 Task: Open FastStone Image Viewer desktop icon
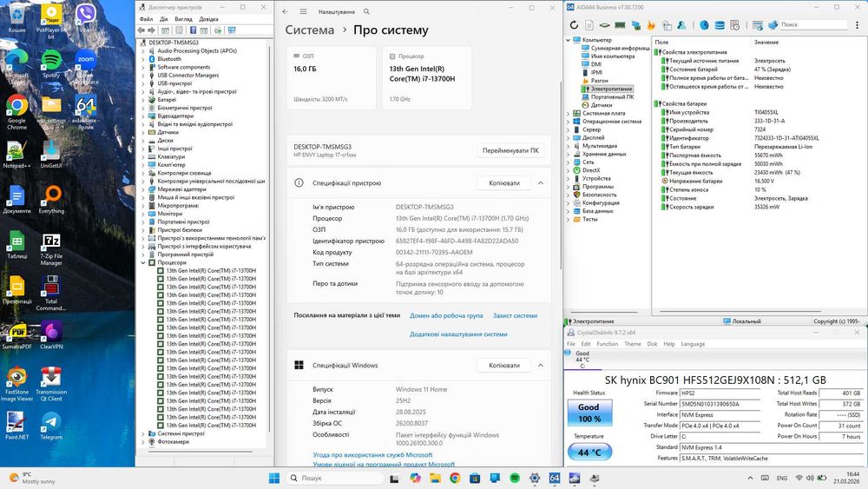(16, 383)
